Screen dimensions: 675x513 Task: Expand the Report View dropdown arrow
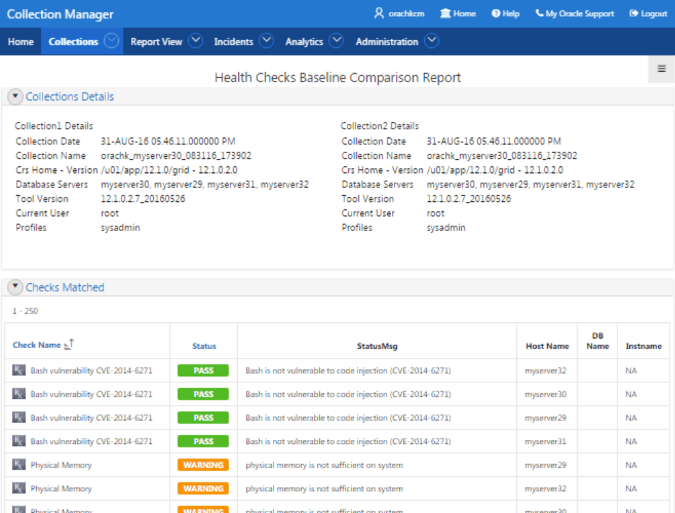[x=195, y=41]
